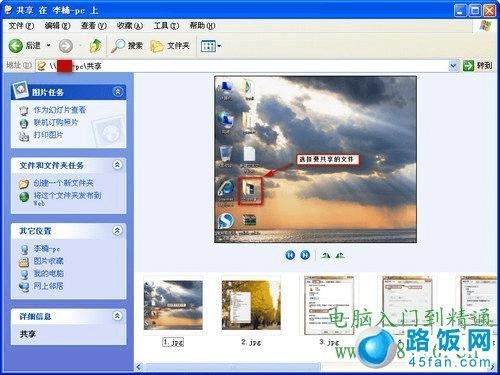Open 我的电脑 location link
Viewport: 500px width, 375px height.
[x=48, y=273]
